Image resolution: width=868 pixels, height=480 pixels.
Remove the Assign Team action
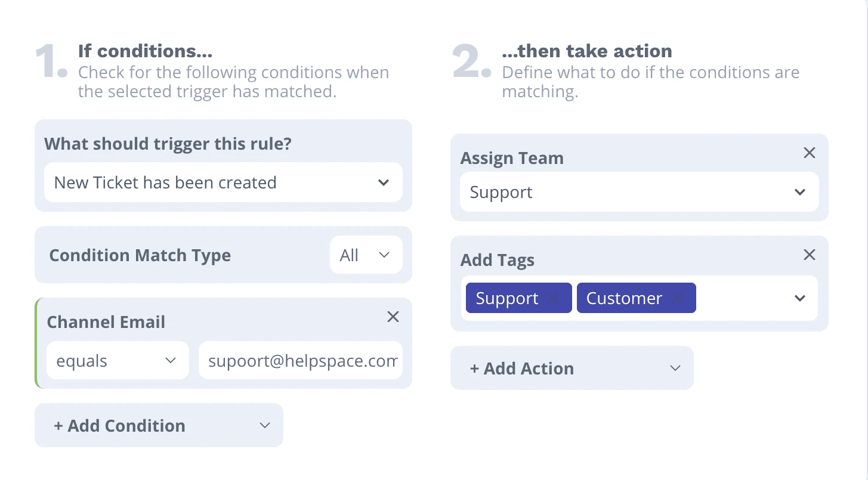coord(809,153)
